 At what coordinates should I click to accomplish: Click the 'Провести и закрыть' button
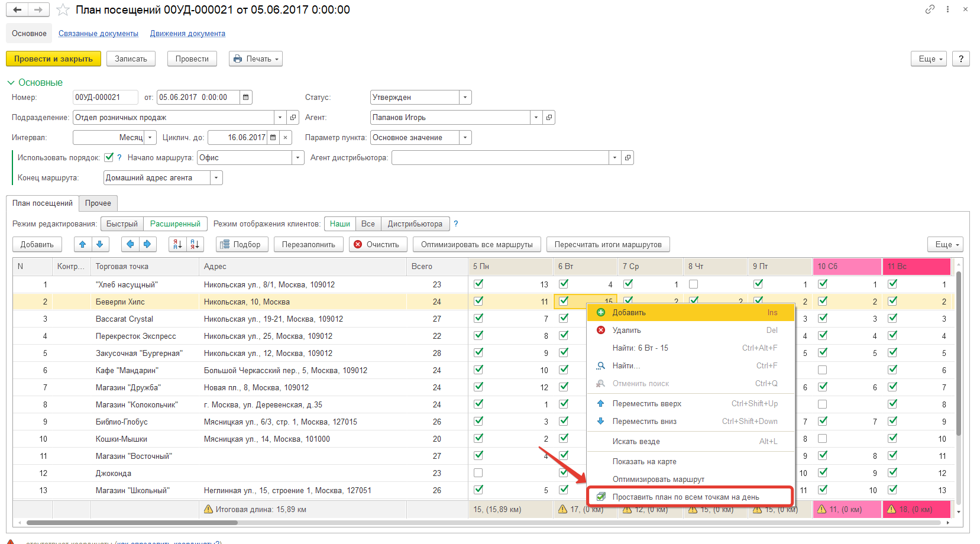[53, 59]
